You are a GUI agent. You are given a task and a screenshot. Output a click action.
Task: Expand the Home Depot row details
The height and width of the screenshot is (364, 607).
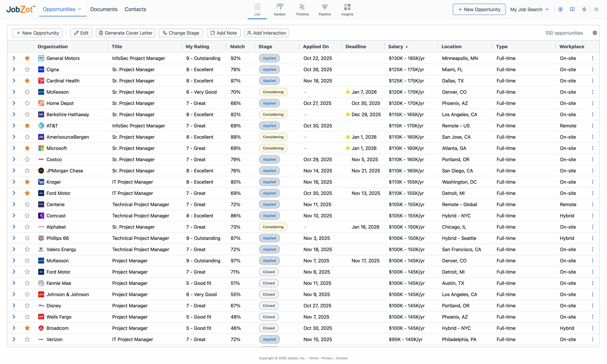[14, 103]
